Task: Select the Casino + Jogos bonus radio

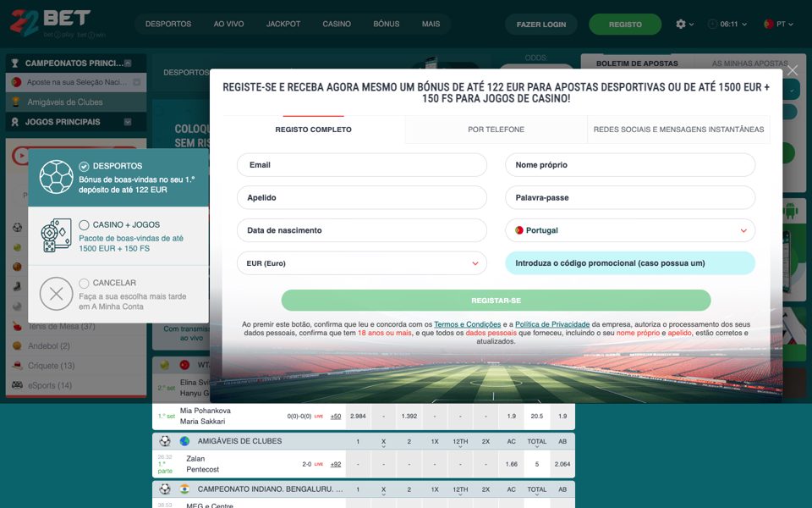Action: [84, 225]
